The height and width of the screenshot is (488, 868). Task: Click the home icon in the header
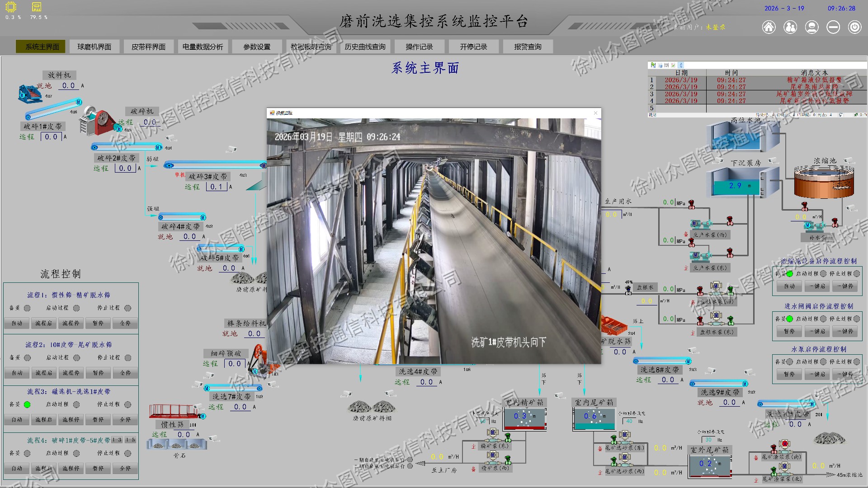pos(769,27)
